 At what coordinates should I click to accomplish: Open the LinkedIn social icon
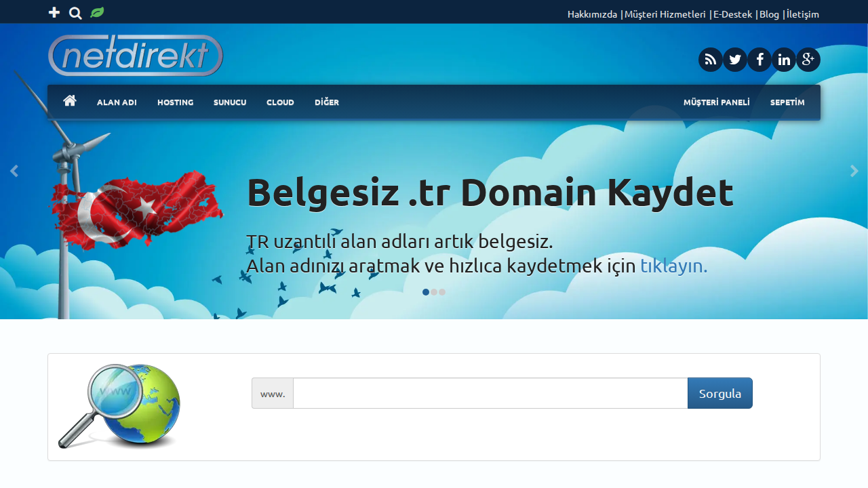pos(784,60)
